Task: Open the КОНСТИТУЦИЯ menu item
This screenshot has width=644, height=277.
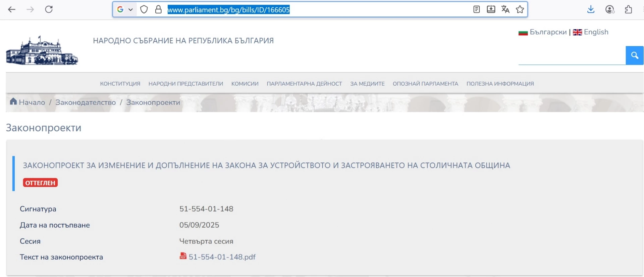Action: pos(120,84)
